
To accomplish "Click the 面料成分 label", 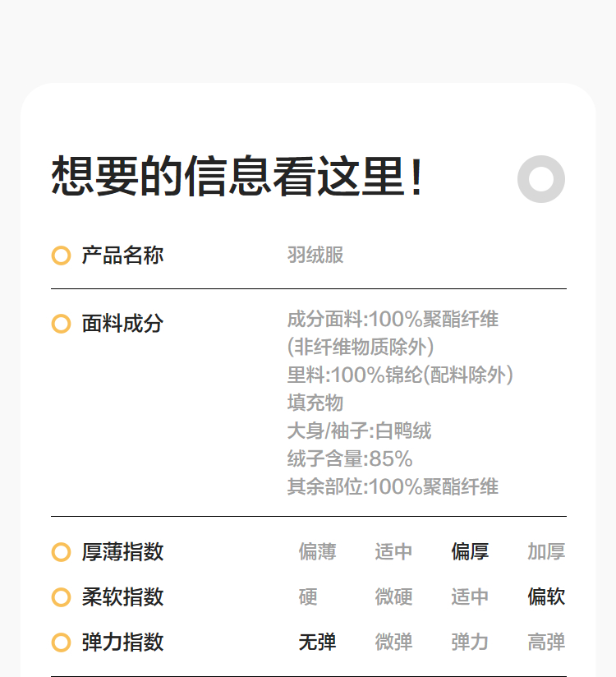I will [x=122, y=324].
